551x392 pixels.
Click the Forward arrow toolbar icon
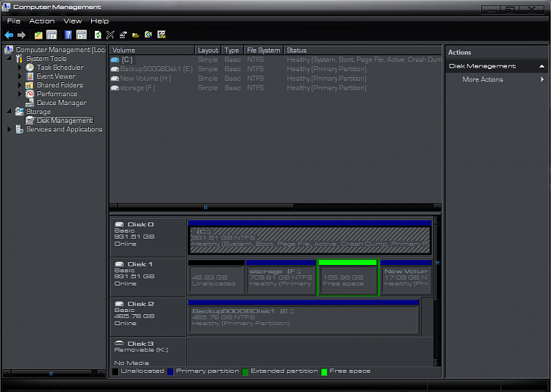click(x=21, y=35)
